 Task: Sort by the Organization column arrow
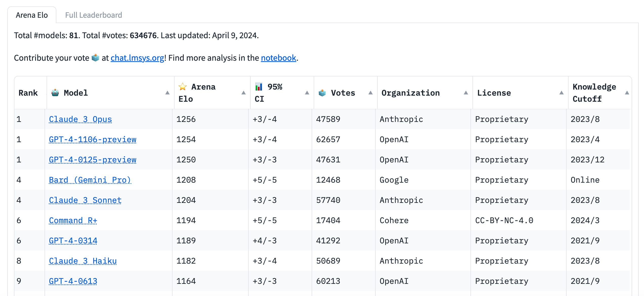pyautogui.click(x=466, y=93)
